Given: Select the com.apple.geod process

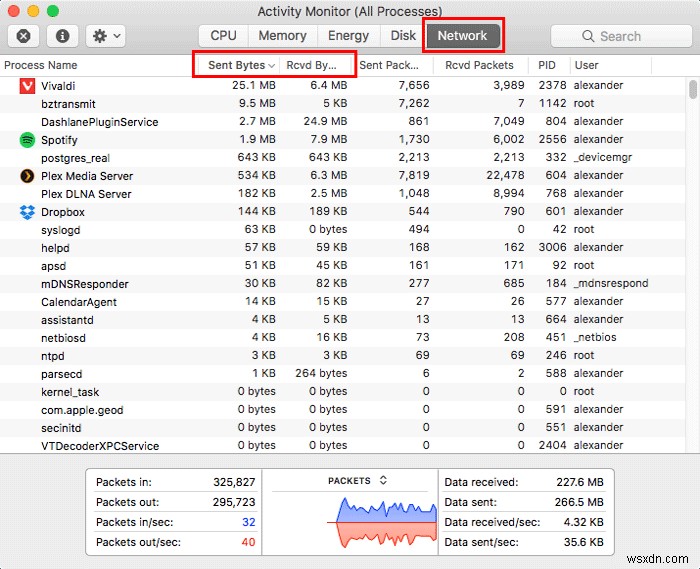Looking at the screenshot, I should coord(82,410).
